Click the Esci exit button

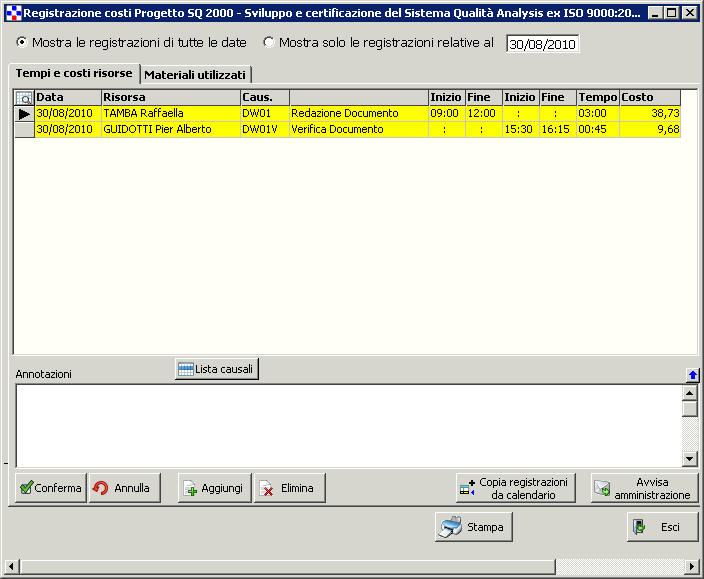662,527
